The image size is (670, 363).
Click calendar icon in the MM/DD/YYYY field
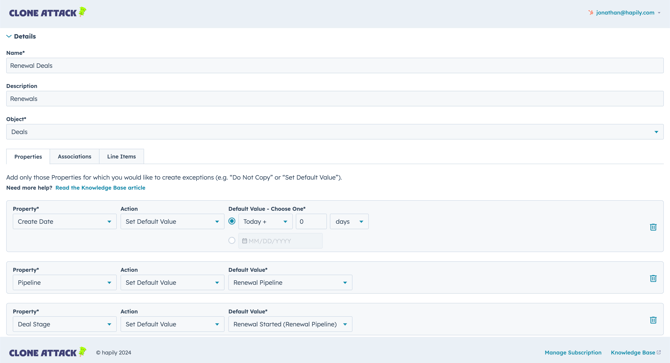coord(244,241)
